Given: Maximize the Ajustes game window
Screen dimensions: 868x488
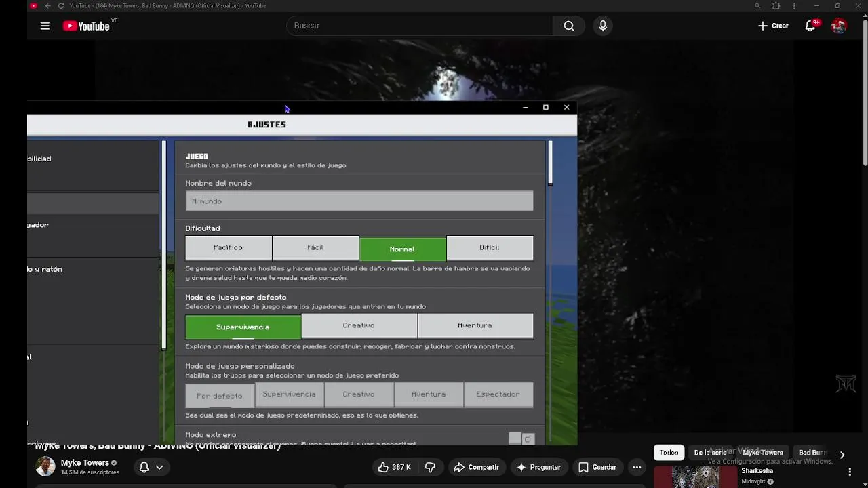Looking at the screenshot, I should point(546,107).
